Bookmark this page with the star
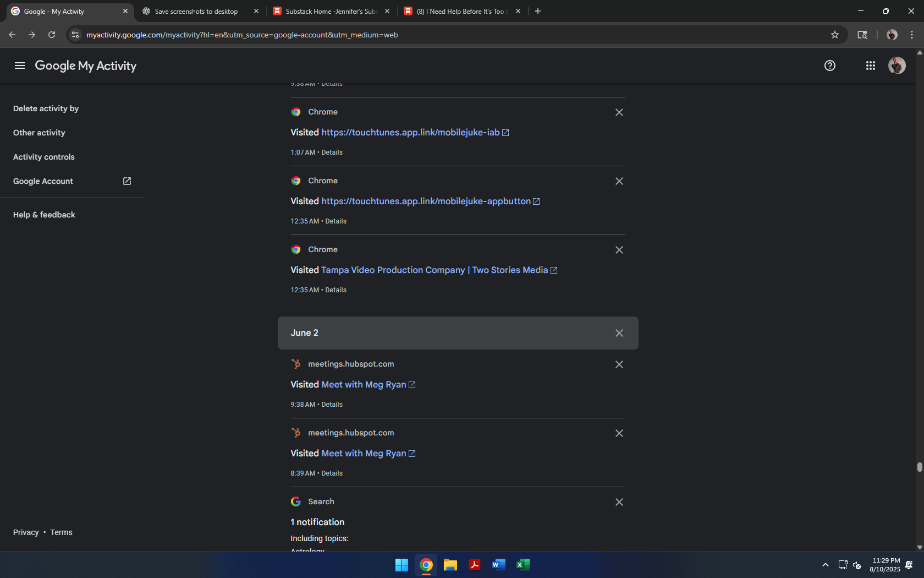 (835, 35)
